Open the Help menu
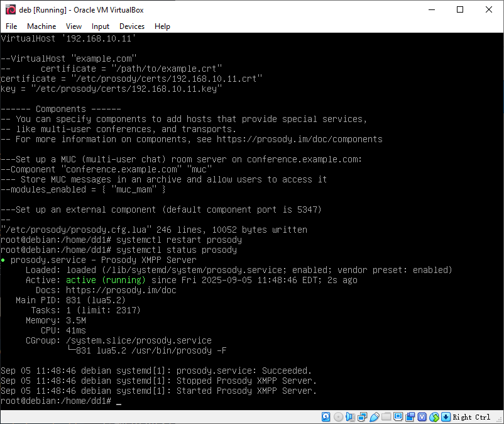This screenshot has width=504, height=424. click(162, 26)
